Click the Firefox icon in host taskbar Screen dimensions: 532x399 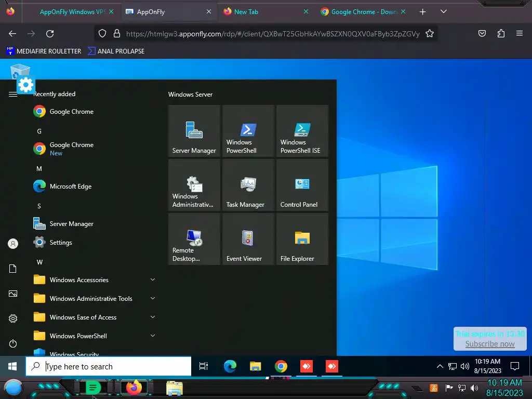tap(134, 387)
